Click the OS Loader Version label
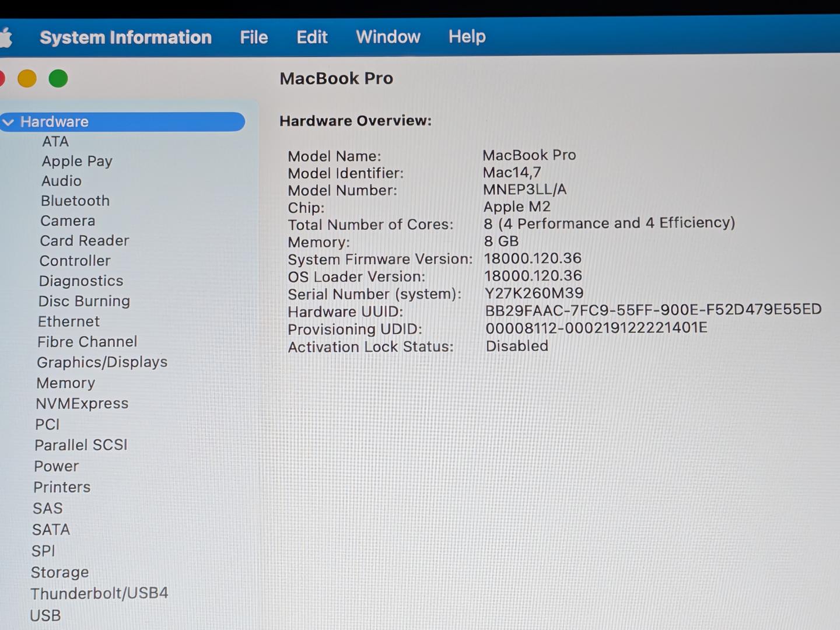840x630 pixels. [x=356, y=276]
